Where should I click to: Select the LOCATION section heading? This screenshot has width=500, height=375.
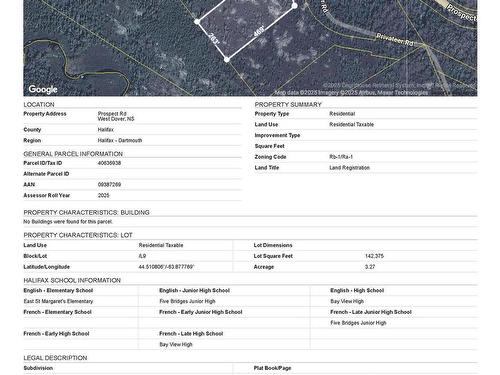click(39, 105)
